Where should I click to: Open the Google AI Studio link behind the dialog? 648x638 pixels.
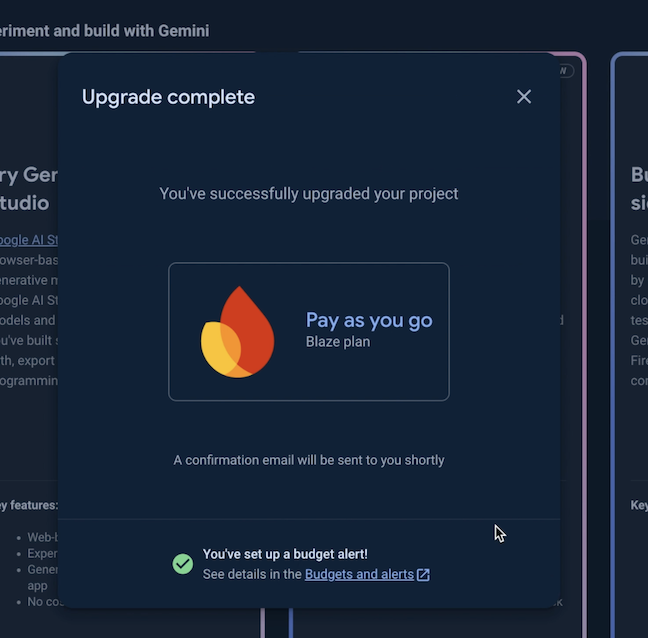pyautogui.click(x=28, y=240)
